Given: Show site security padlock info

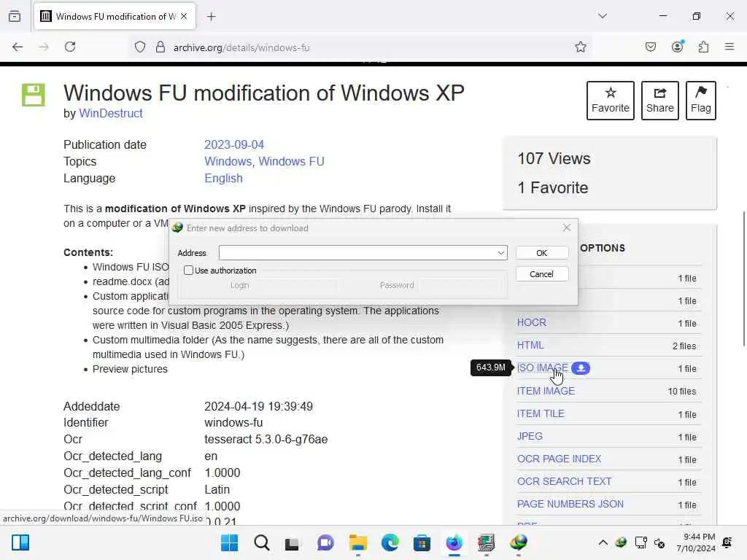Looking at the screenshot, I should click(x=160, y=47).
